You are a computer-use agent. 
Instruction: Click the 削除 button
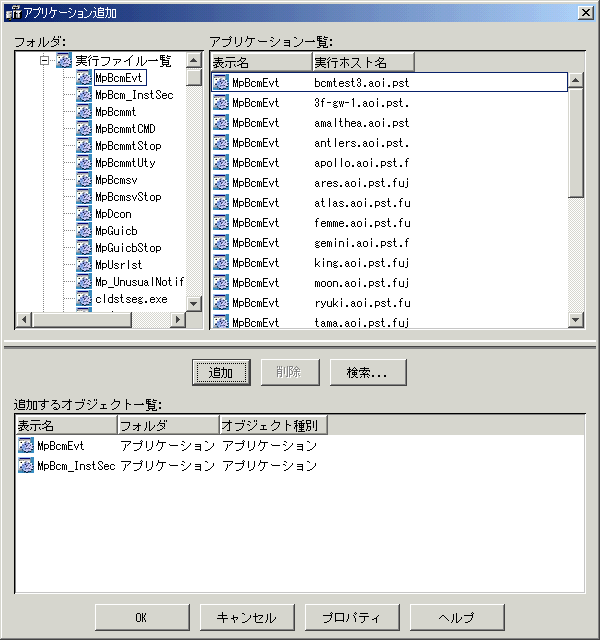[290, 372]
